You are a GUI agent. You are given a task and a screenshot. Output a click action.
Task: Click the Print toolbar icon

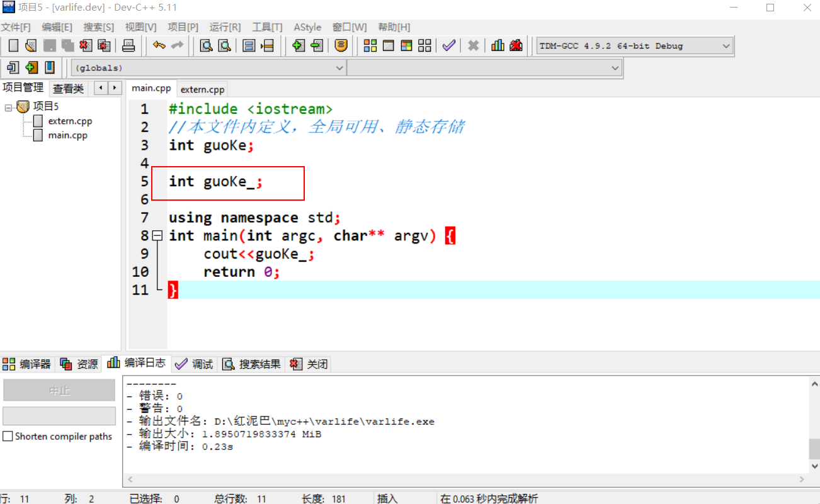[128, 45]
